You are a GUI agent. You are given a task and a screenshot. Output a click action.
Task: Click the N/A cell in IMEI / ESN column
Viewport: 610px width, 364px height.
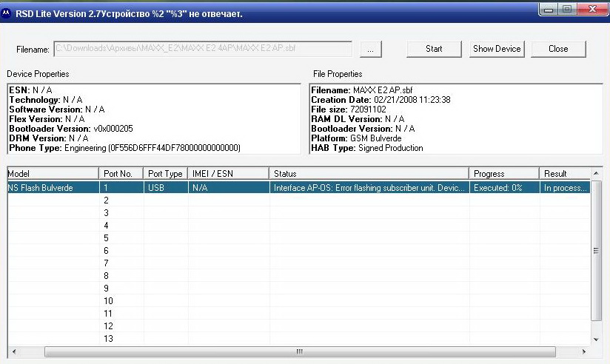coord(229,188)
